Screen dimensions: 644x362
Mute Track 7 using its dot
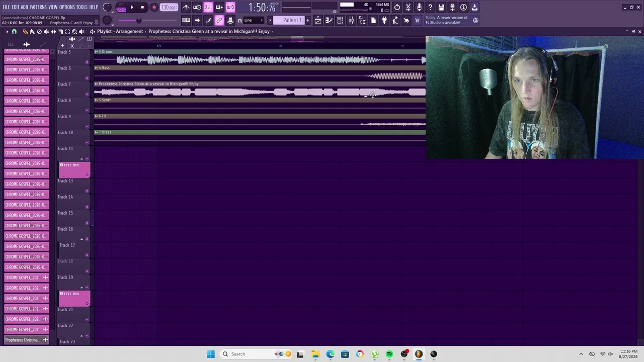(87, 94)
